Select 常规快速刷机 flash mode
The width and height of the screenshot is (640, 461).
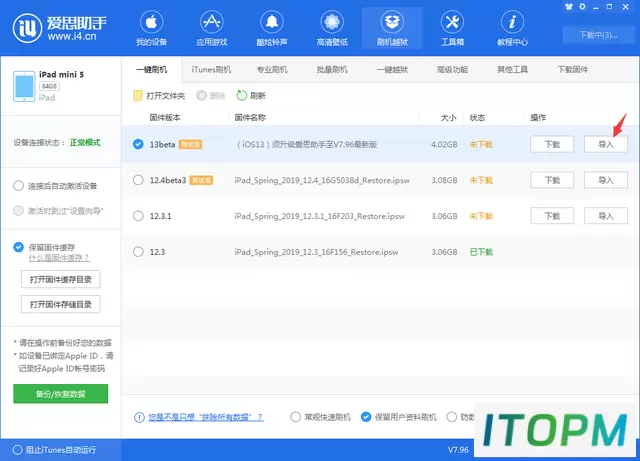click(296, 417)
